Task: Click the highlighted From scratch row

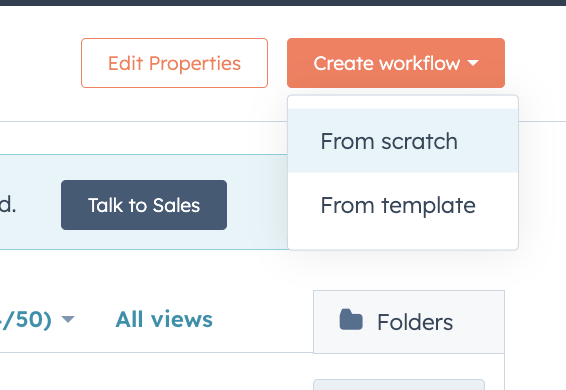Action: (403, 141)
